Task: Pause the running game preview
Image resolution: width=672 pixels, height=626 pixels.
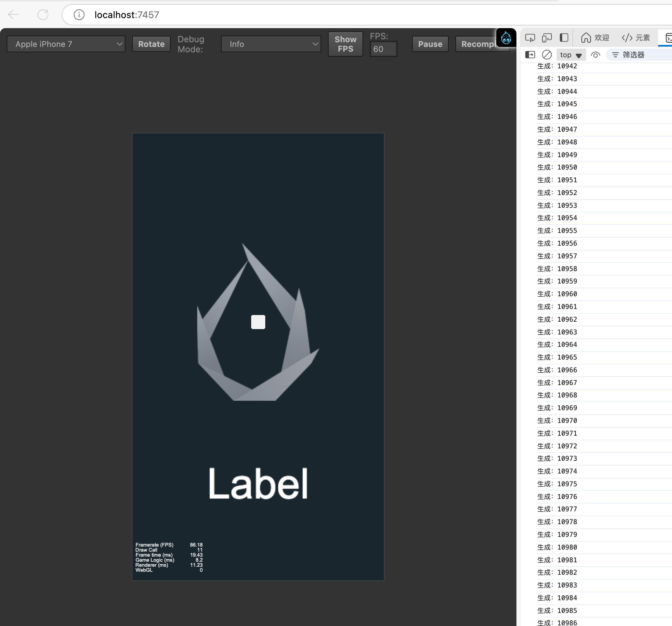Action: [x=430, y=44]
